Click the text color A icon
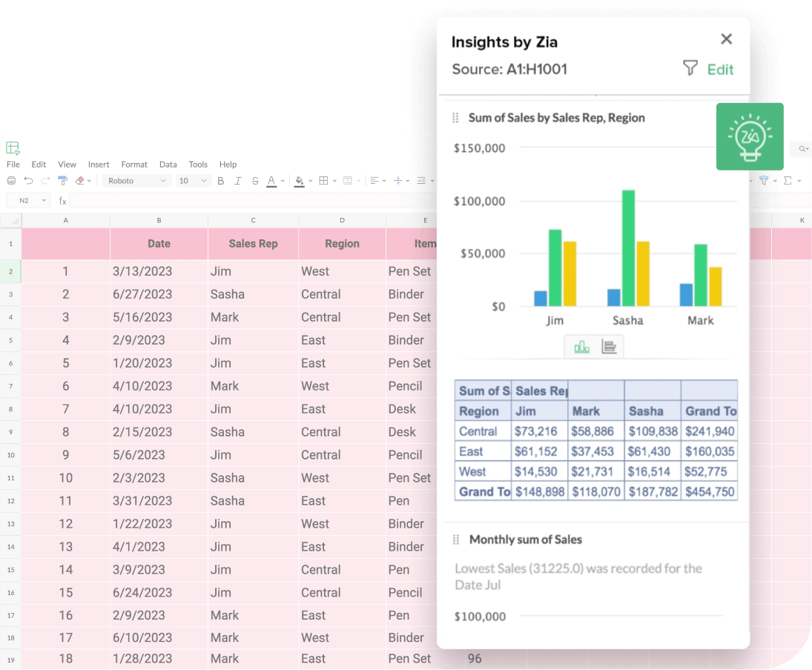This screenshot has width=812, height=670. tap(271, 182)
